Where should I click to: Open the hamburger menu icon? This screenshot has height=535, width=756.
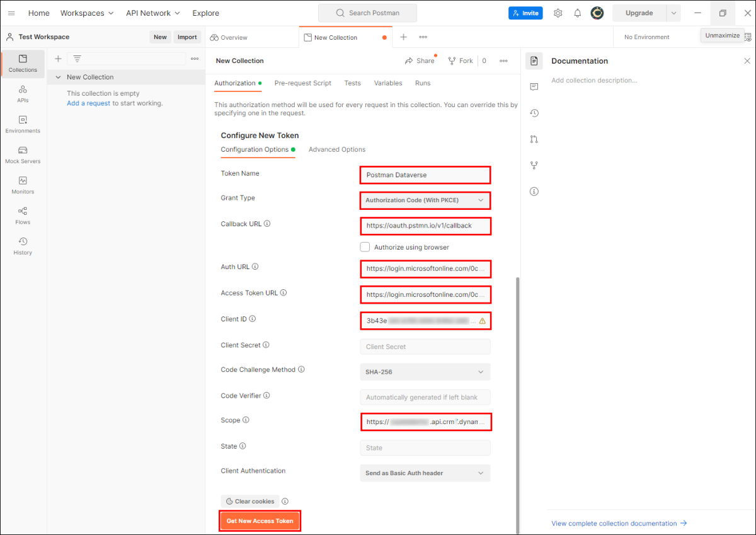(x=11, y=13)
